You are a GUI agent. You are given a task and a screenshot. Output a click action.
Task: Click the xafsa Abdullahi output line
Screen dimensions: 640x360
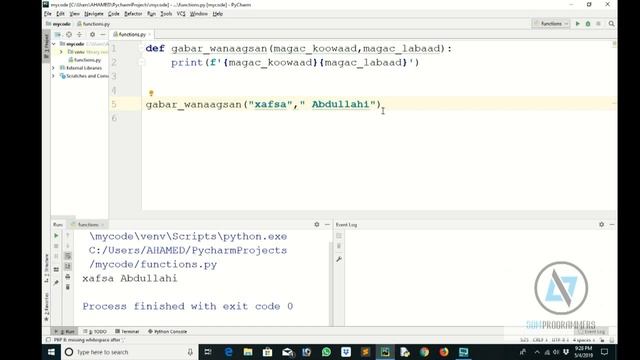pos(130,278)
